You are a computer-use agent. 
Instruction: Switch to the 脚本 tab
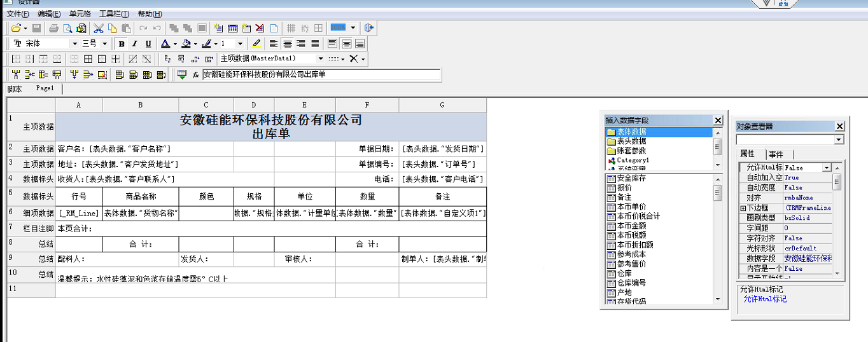coord(15,89)
